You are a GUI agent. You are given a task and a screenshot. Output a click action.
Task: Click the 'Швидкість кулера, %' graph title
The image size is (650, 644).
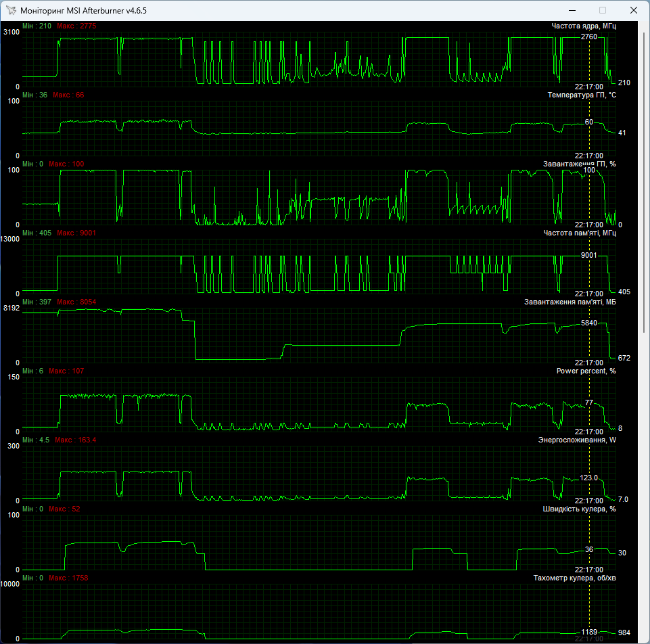[579, 509]
